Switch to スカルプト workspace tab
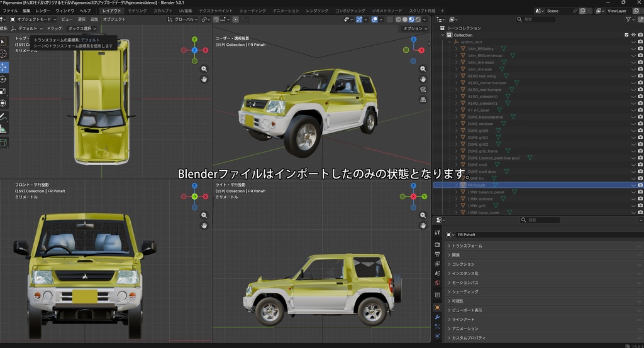644x348 pixels. (x=163, y=11)
